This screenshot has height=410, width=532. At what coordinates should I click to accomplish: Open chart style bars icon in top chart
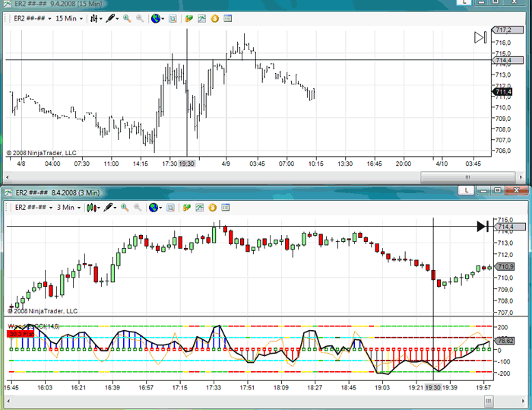click(x=94, y=17)
